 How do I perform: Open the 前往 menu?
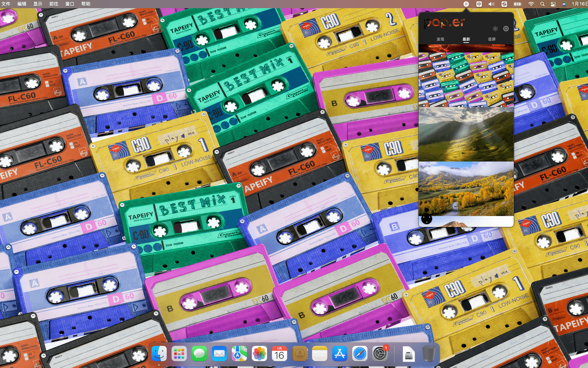pos(54,4)
